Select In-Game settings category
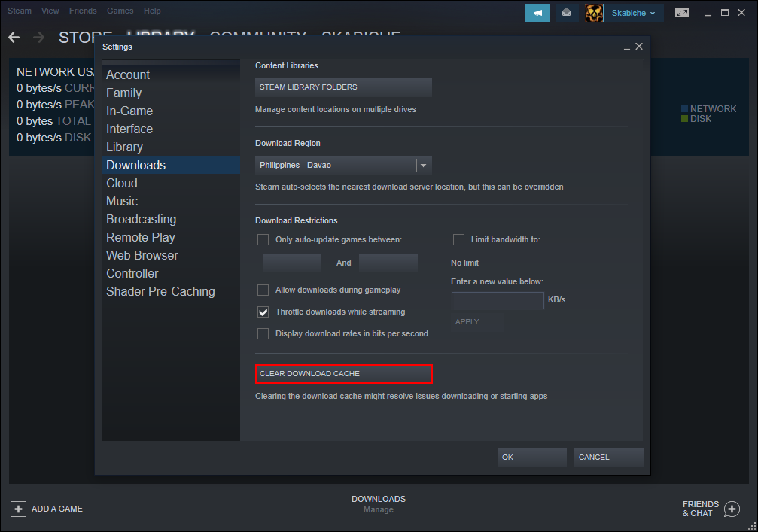 pos(171,111)
